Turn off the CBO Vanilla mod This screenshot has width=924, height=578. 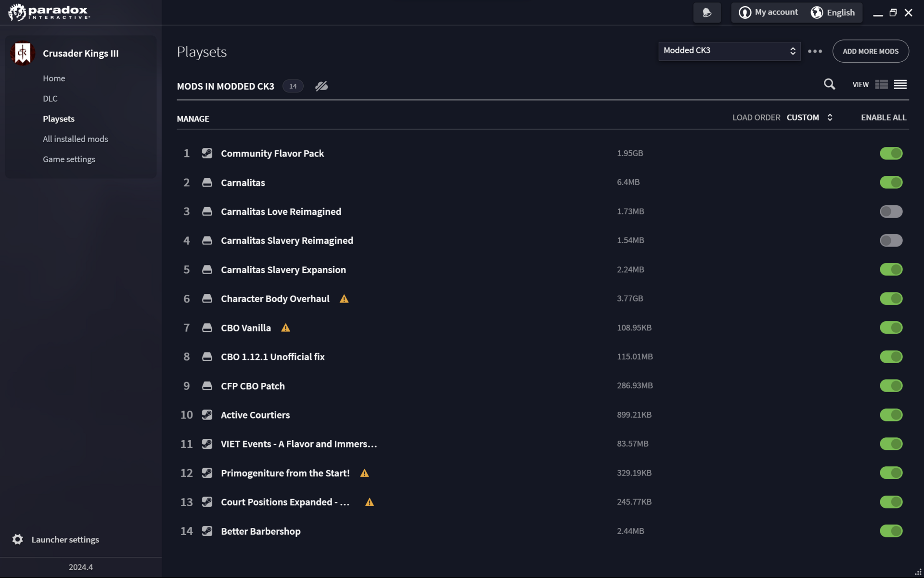[x=891, y=328]
